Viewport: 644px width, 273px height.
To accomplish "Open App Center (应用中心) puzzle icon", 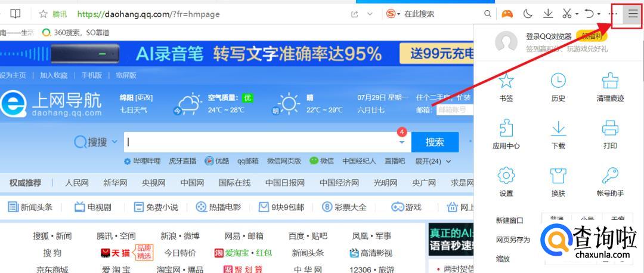I will 506,128.
